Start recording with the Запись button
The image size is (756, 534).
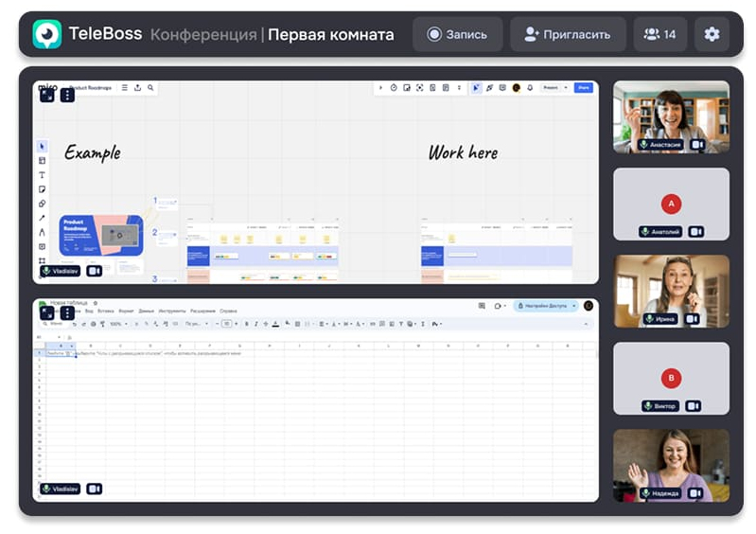click(457, 34)
